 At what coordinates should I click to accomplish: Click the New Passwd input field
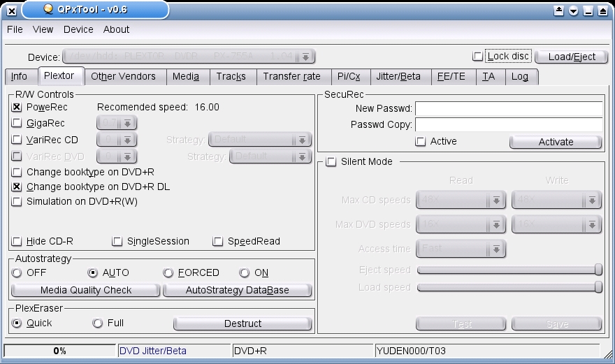coord(509,109)
